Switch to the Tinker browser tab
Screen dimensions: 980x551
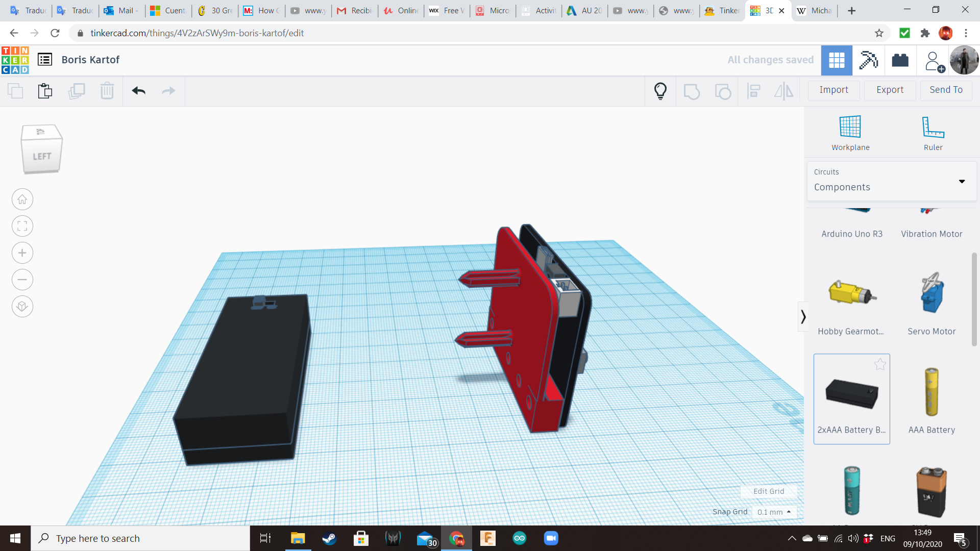click(722, 10)
